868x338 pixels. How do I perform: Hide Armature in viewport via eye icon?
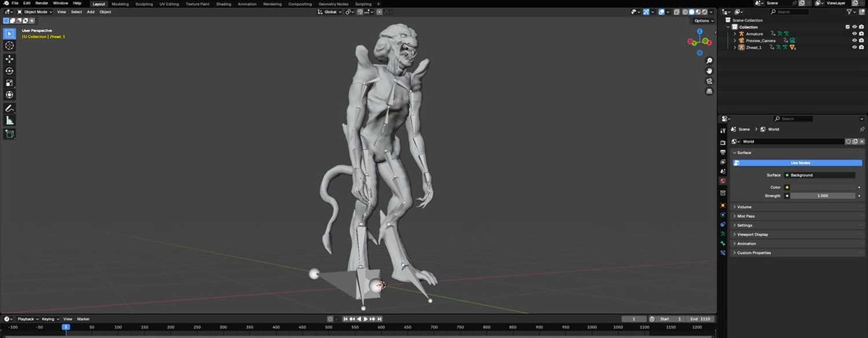click(x=855, y=34)
